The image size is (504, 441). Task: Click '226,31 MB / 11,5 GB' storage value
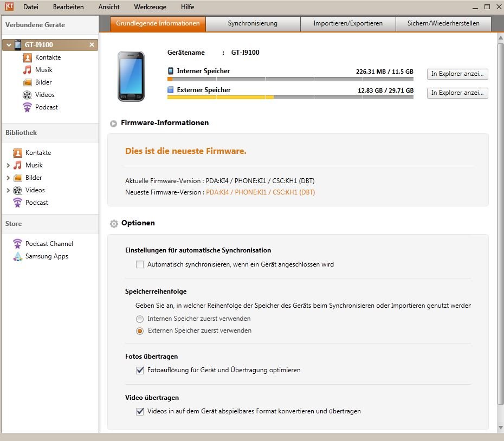click(x=384, y=72)
